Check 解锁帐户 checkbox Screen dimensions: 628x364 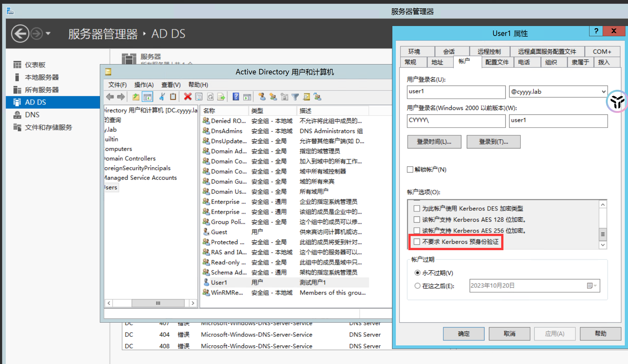click(x=410, y=169)
